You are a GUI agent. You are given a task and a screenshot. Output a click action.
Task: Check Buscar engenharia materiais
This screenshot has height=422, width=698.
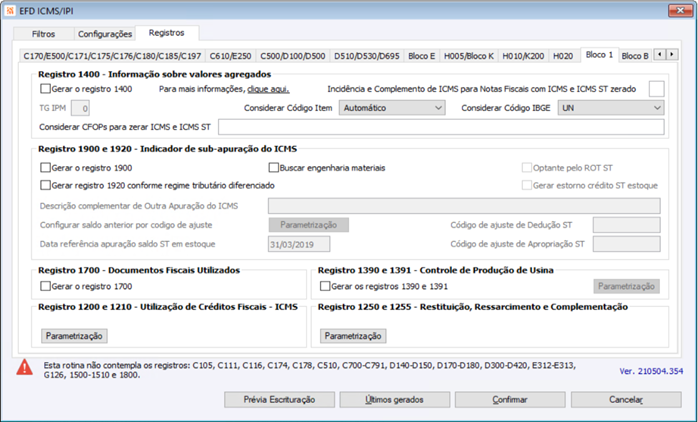tap(273, 168)
